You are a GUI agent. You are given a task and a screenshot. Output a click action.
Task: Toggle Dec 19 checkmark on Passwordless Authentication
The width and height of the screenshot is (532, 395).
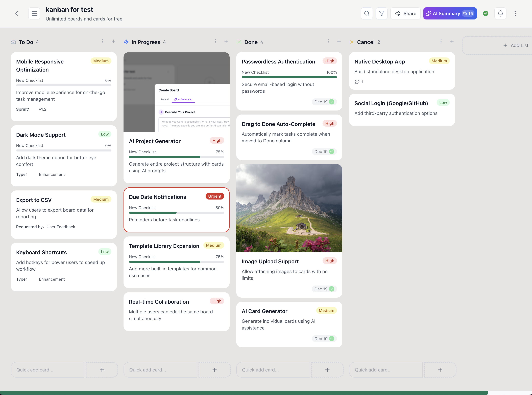(332, 102)
